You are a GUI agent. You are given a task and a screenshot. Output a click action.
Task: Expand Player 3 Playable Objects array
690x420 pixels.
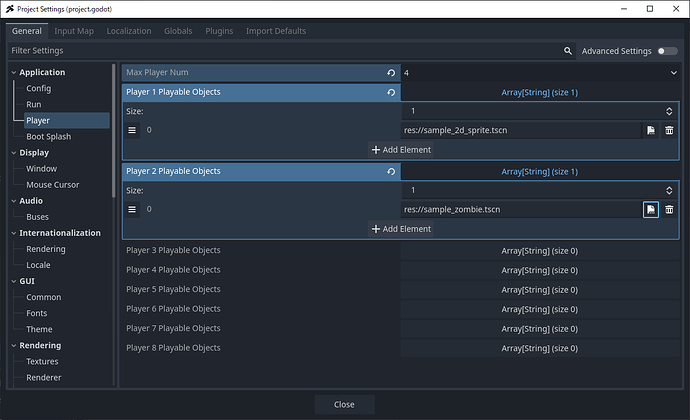pyautogui.click(x=539, y=250)
